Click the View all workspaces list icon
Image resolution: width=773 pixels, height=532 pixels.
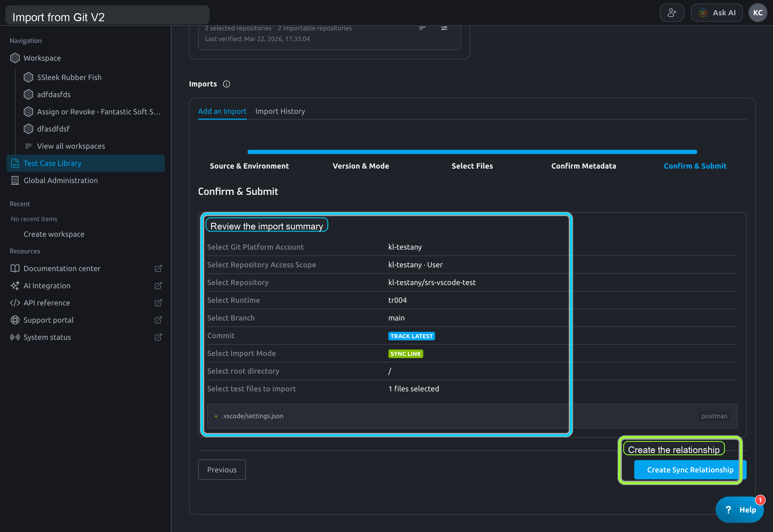coord(28,146)
